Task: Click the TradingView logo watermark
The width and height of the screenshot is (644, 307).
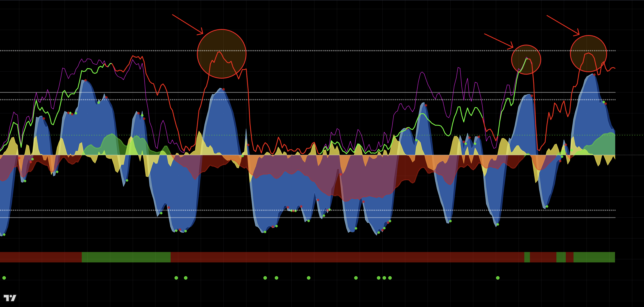Action: click(10, 298)
